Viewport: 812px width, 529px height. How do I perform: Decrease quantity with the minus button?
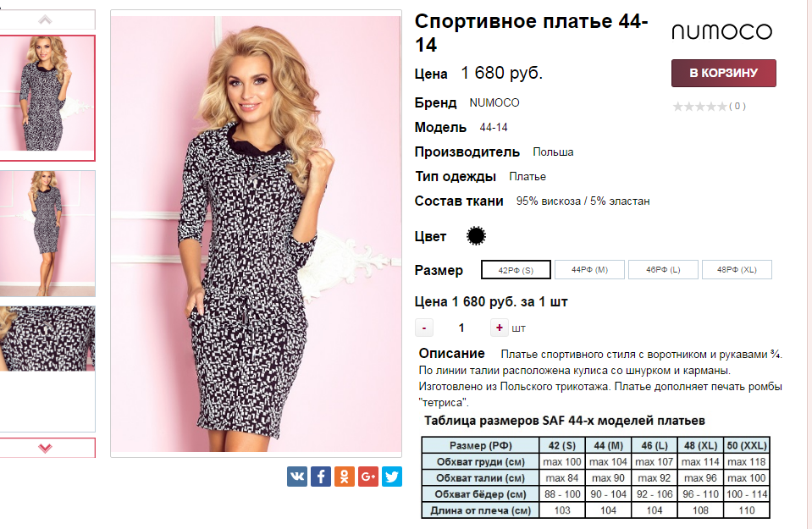coord(424,328)
